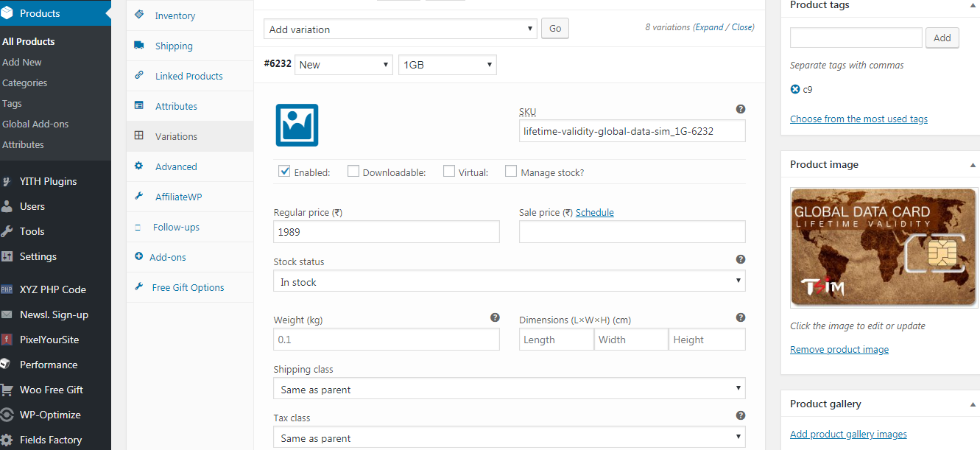Screen dimensions: 980x450
Task: Click the Fields Factory gear icon
Action: tap(7, 440)
